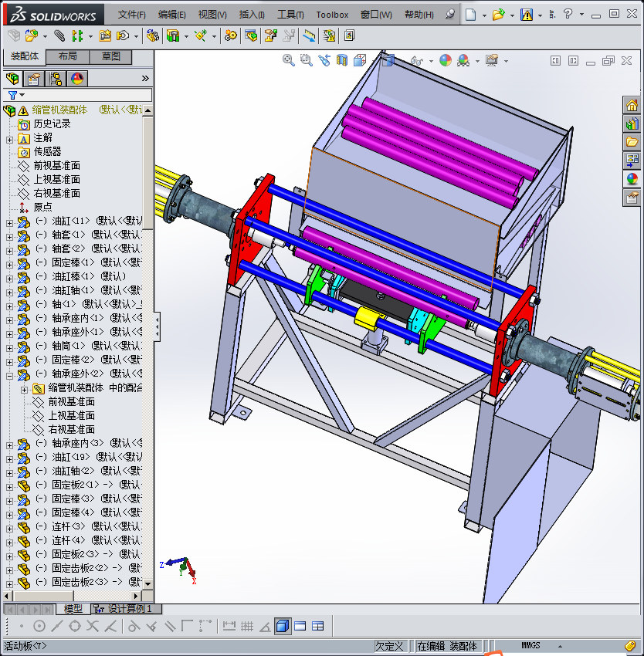Select the four-pane view icon in bottom toolbar
The height and width of the screenshot is (656, 644).
click(318, 626)
